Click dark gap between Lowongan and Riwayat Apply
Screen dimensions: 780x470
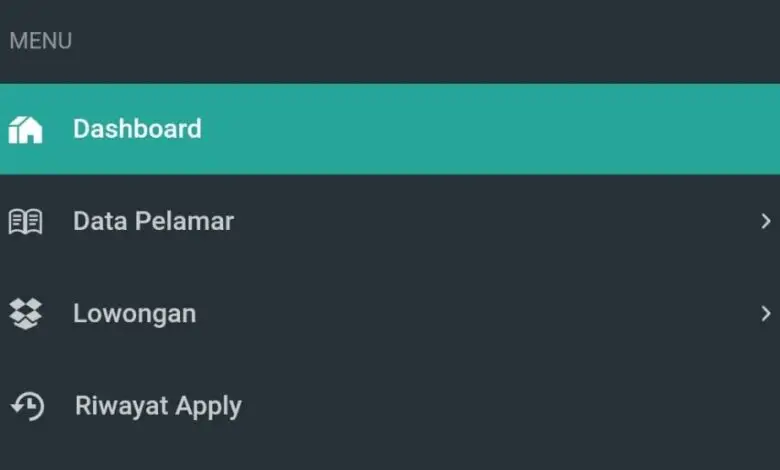point(390,360)
